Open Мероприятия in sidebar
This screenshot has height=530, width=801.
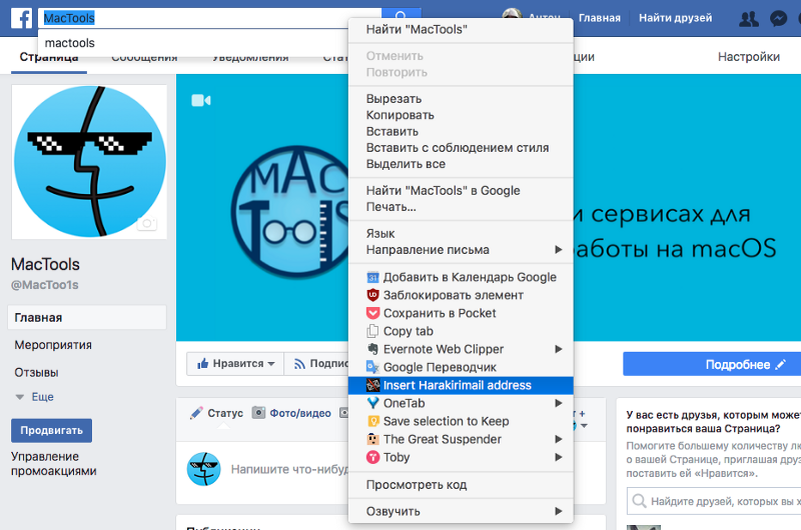53,345
